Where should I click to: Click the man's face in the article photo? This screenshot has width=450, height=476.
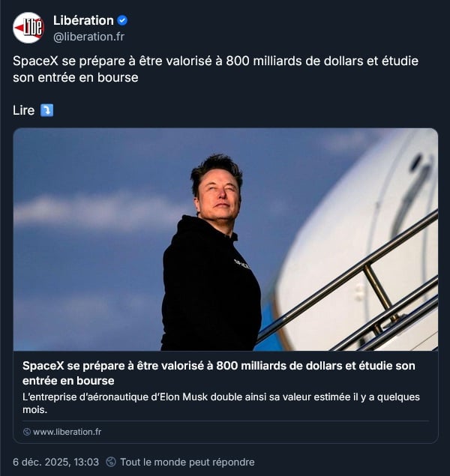[x=219, y=195]
